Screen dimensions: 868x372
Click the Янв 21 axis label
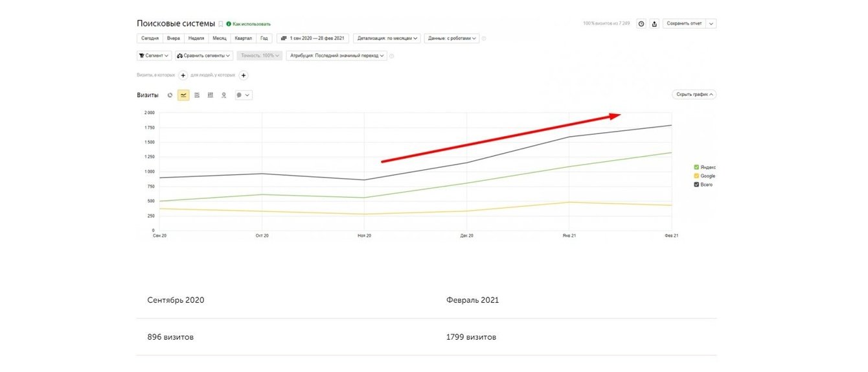tap(569, 236)
